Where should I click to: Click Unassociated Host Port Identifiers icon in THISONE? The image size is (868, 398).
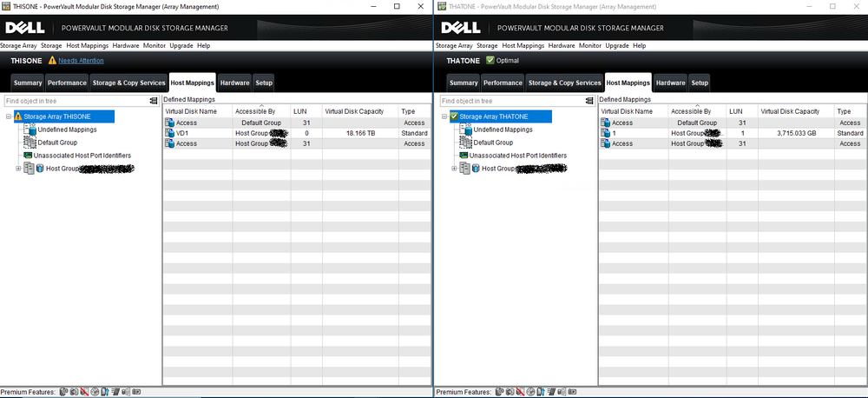28,156
